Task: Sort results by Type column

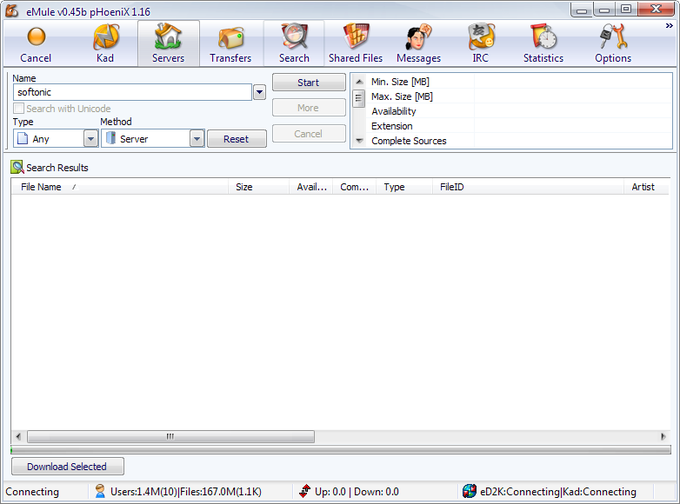Action: click(x=404, y=187)
